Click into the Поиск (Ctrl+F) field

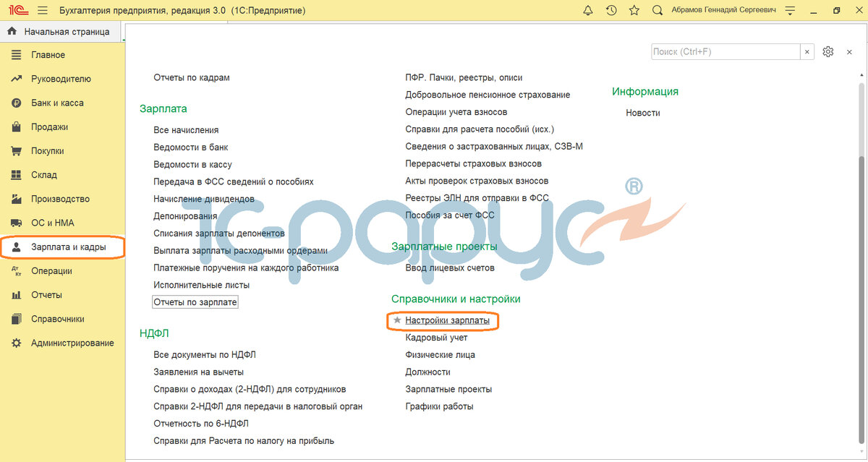point(726,52)
